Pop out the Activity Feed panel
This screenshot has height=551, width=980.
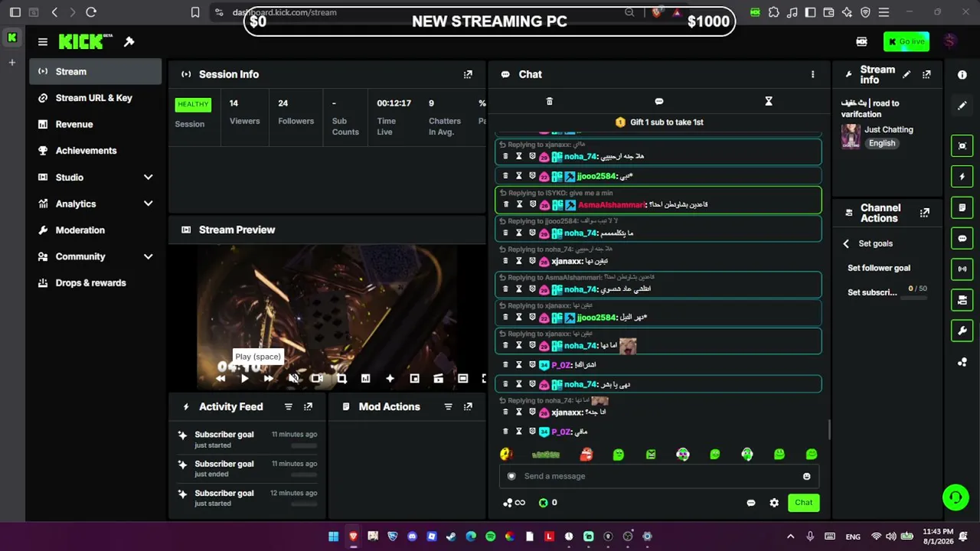(308, 407)
